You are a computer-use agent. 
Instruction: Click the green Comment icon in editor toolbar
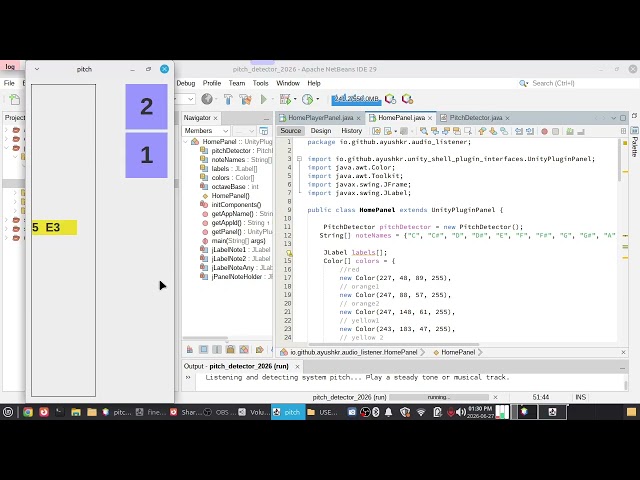[x=570, y=131]
